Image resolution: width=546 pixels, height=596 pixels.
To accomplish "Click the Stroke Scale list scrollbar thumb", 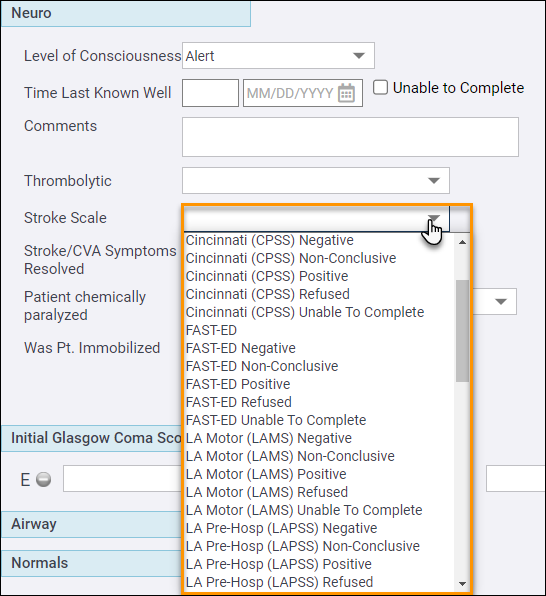I will point(462,331).
